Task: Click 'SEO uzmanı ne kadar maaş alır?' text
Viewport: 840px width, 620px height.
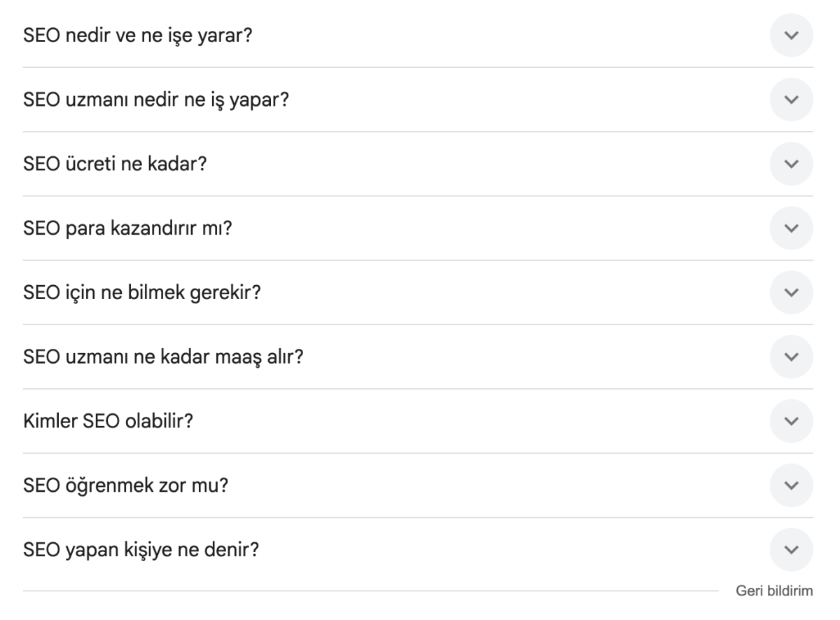Action: (x=163, y=357)
